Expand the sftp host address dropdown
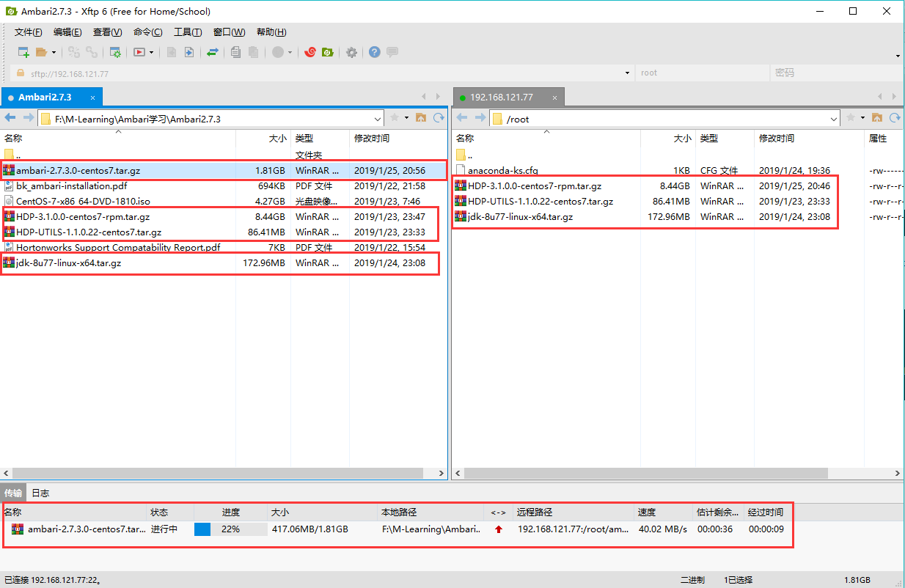Viewport: 905px width, 588px height. pyautogui.click(x=627, y=73)
